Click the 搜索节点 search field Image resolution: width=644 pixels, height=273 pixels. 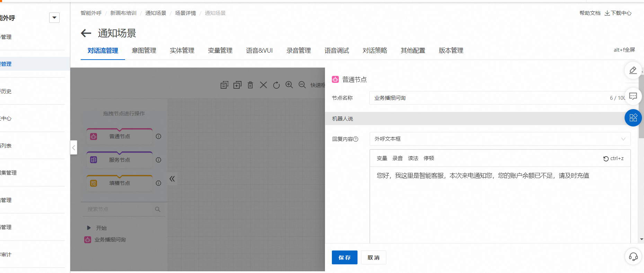pyautogui.click(x=124, y=209)
